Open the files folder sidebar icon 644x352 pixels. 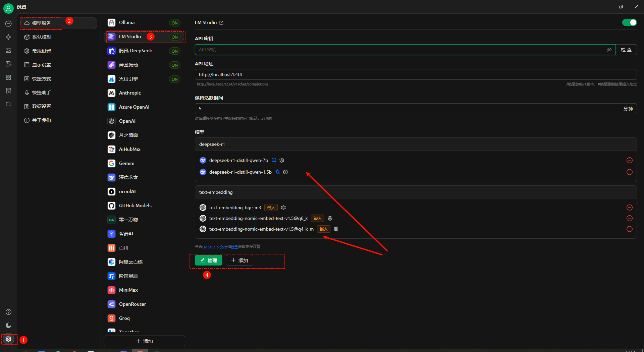[x=8, y=104]
